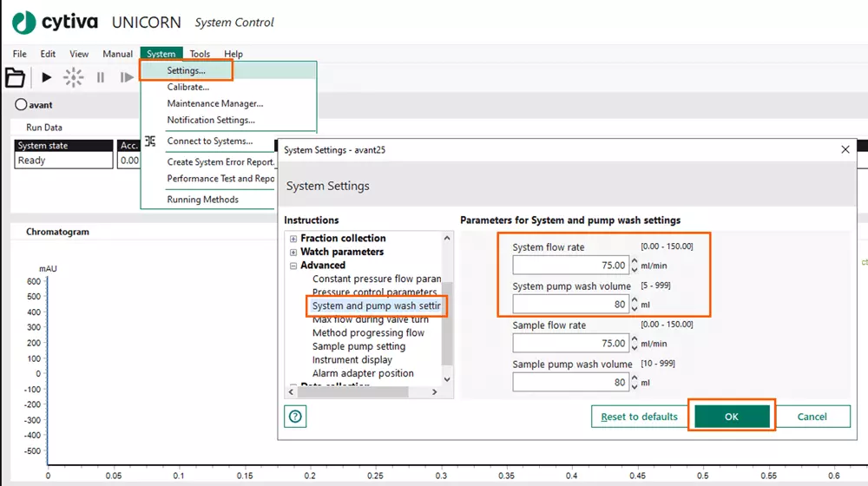The image size is (868, 486).
Task: Select Create System Error Report entry
Action: pyautogui.click(x=220, y=161)
